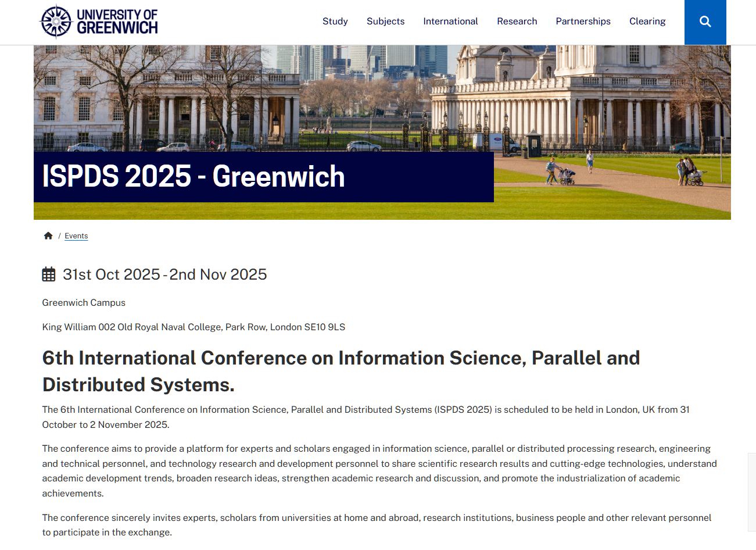Click the date text 31st Oct 2025 - 2nd Nov 2025

[165, 274]
